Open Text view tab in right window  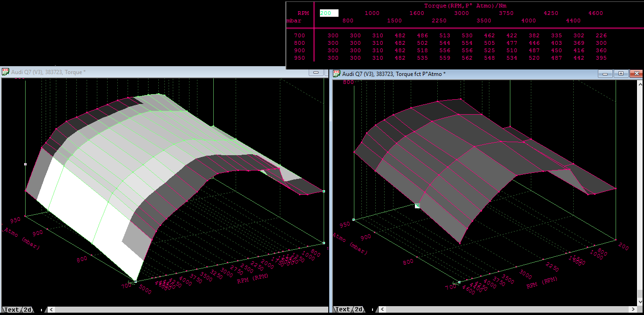343,309
